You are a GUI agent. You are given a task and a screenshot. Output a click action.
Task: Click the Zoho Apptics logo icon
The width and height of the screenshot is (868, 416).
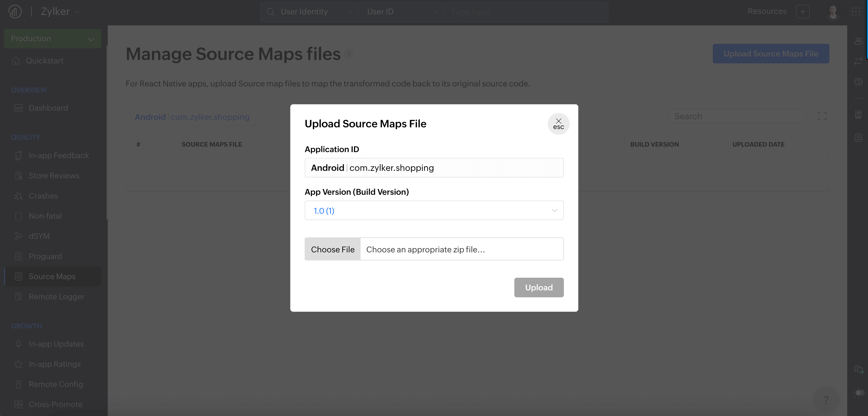pyautogui.click(x=15, y=12)
